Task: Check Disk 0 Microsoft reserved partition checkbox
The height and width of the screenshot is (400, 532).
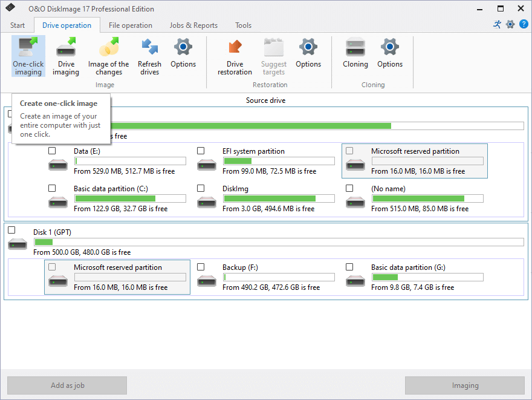Action: tap(349, 151)
